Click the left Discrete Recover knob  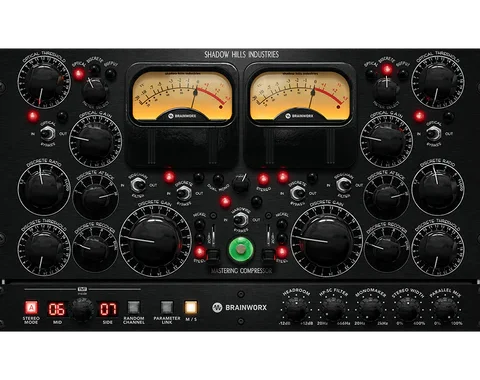click(95, 248)
